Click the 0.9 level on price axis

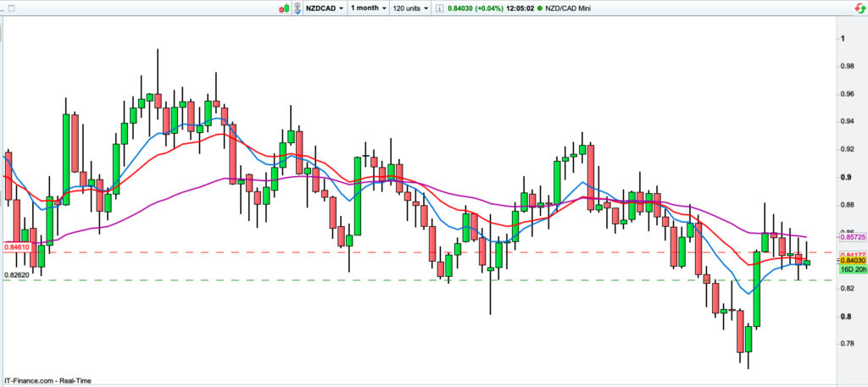point(845,178)
